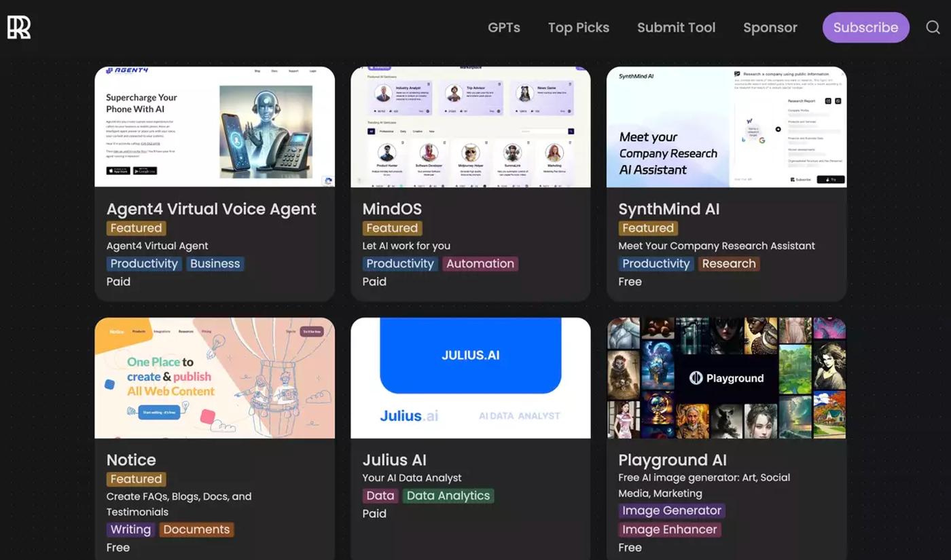Click the "Let AI work for you" description
The height and width of the screenshot is (560, 951).
[406, 246]
